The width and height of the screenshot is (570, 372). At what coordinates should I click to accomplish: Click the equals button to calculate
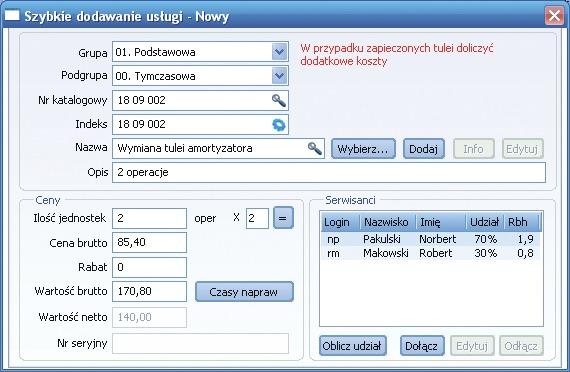[283, 218]
